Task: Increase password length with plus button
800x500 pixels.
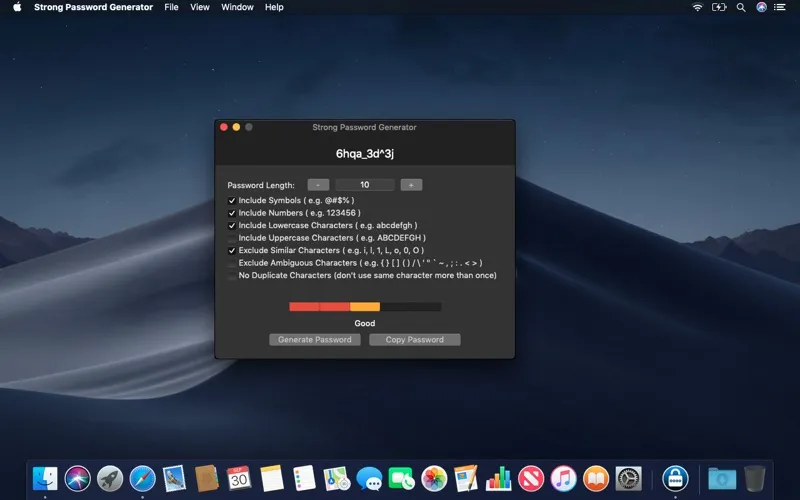Action: coord(411,185)
